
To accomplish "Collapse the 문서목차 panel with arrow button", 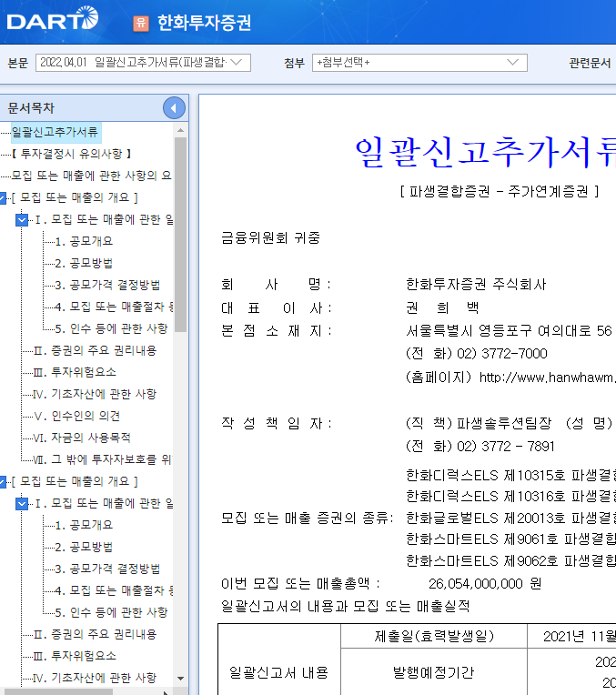I will (x=174, y=107).
